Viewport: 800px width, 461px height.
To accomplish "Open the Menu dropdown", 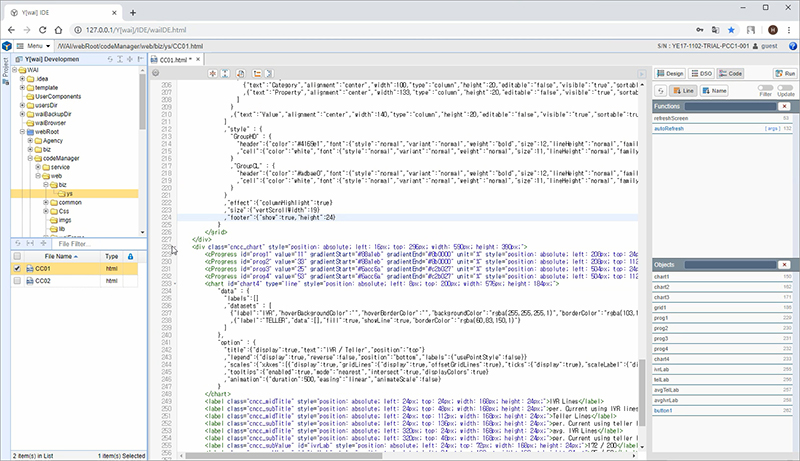I will [35, 46].
